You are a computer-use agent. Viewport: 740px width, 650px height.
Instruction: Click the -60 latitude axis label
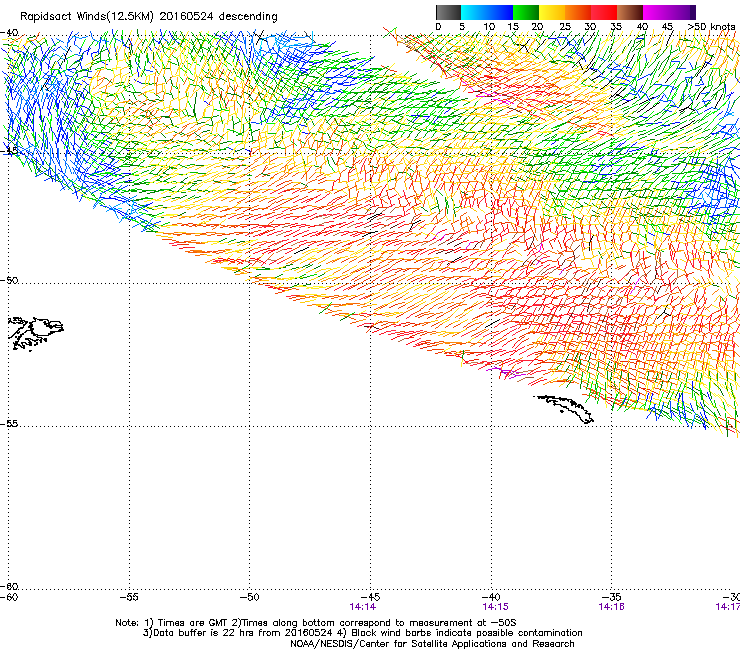coord(9,586)
